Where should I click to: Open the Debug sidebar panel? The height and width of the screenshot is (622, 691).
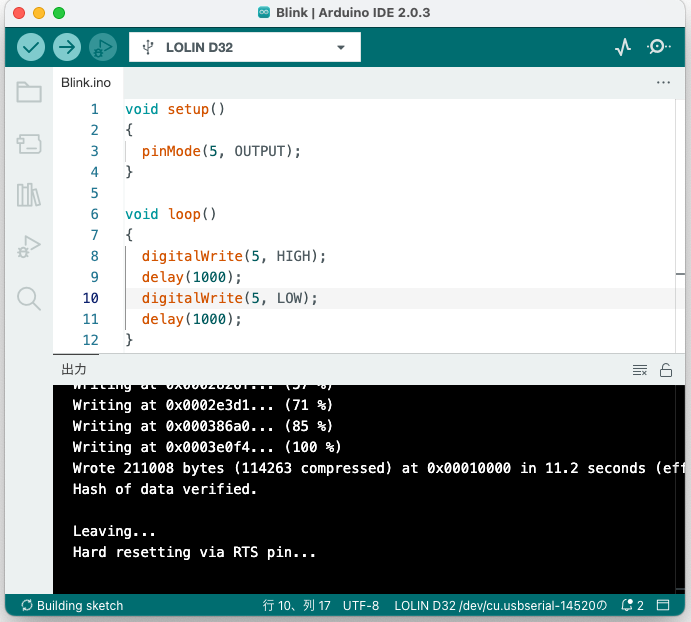[x=29, y=247]
